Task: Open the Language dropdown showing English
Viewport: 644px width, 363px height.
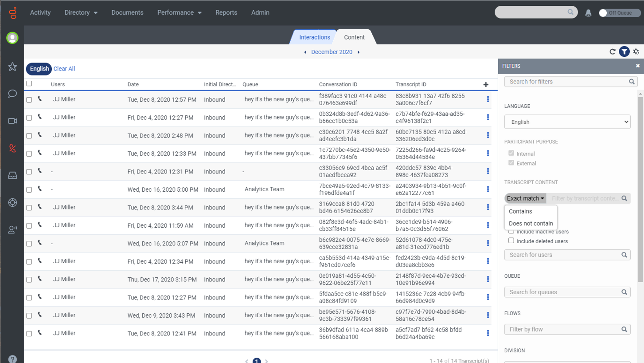Action: pos(567,122)
